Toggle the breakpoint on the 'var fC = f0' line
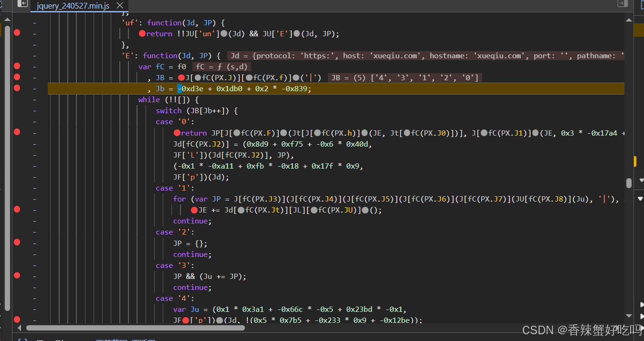The height and width of the screenshot is (341, 644). coord(17,66)
